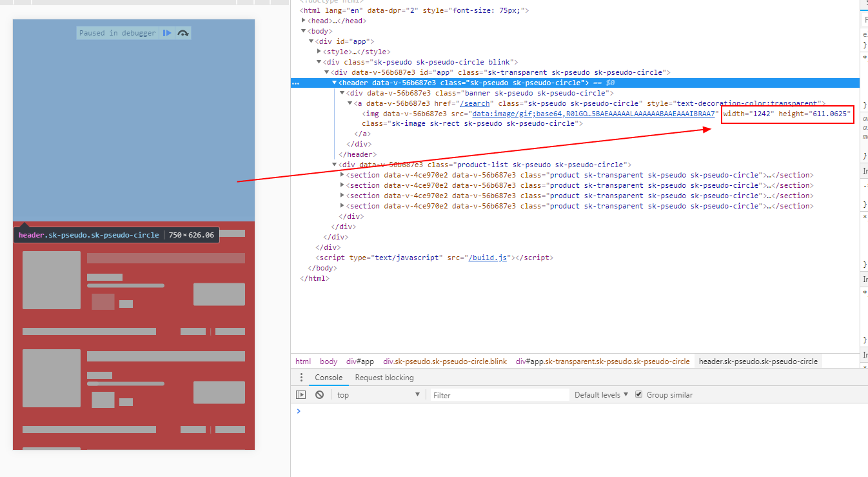The width and height of the screenshot is (868, 477).
Task: Show console sidebar icon
Action: point(301,395)
